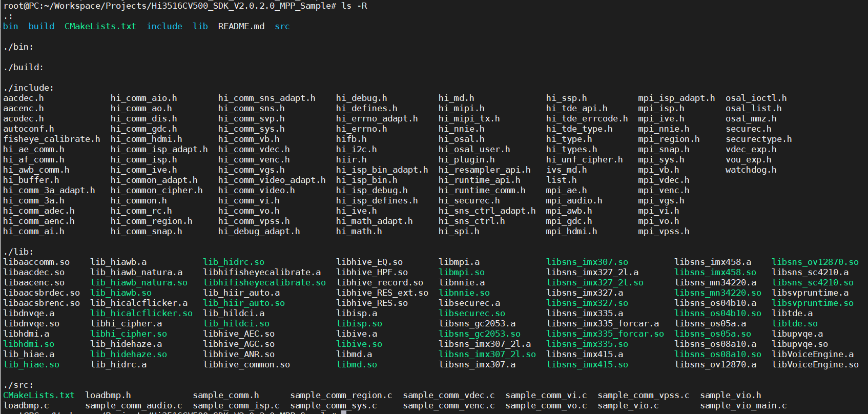
Task: Select 'libhive_EQ.so' library name
Action: [369, 262]
